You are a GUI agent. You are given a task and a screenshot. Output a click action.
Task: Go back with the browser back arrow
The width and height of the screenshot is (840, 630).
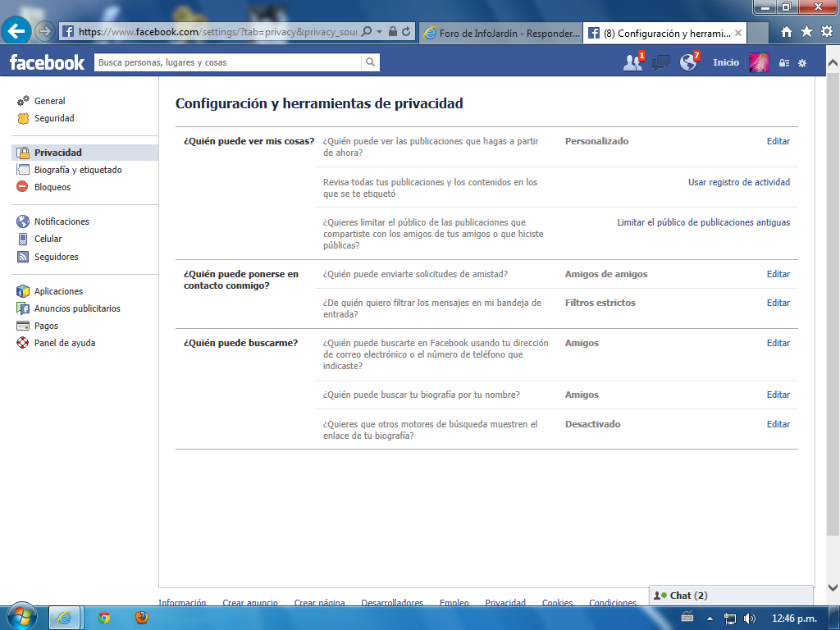16,31
